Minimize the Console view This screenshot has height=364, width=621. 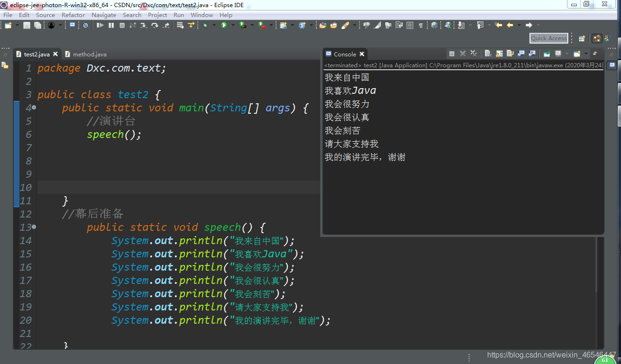(595, 54)
